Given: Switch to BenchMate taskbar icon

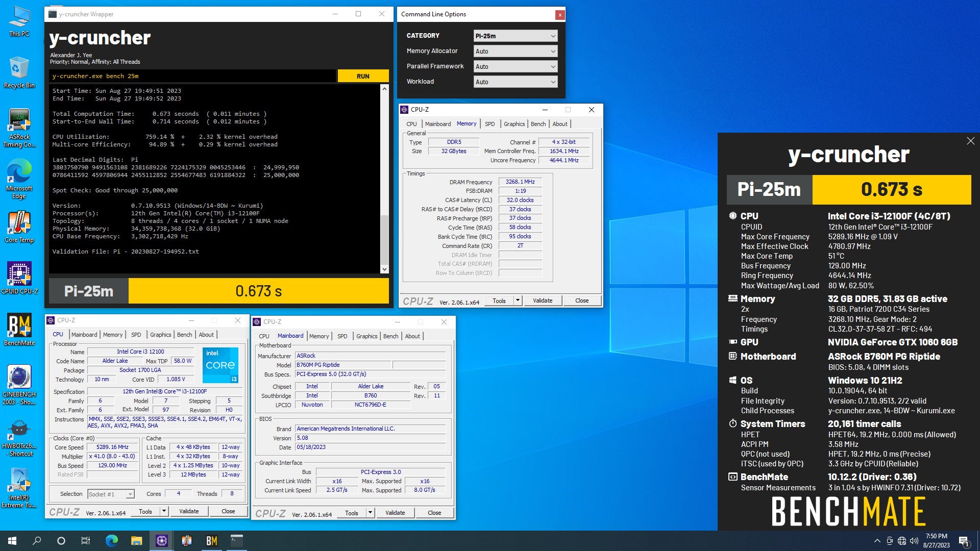Looking at the screenshot, I should coord(211,541).
